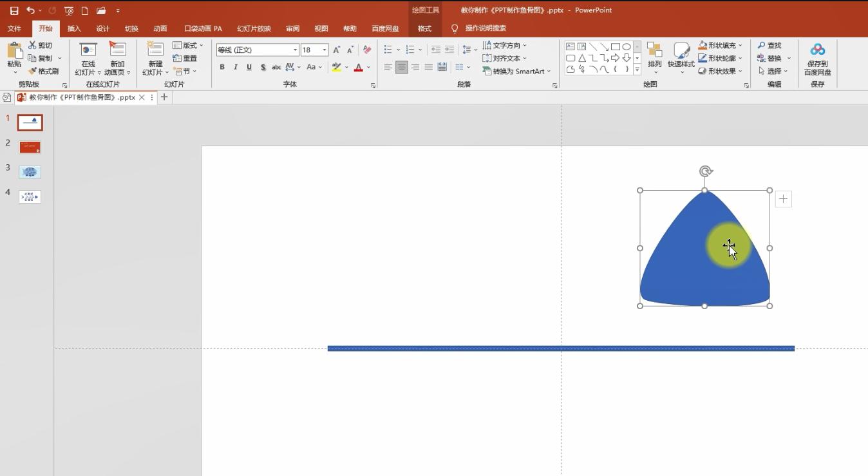
Task: Select the oval shape in shapes gallery
Action: pyautogui.click(x=626, y=47)
